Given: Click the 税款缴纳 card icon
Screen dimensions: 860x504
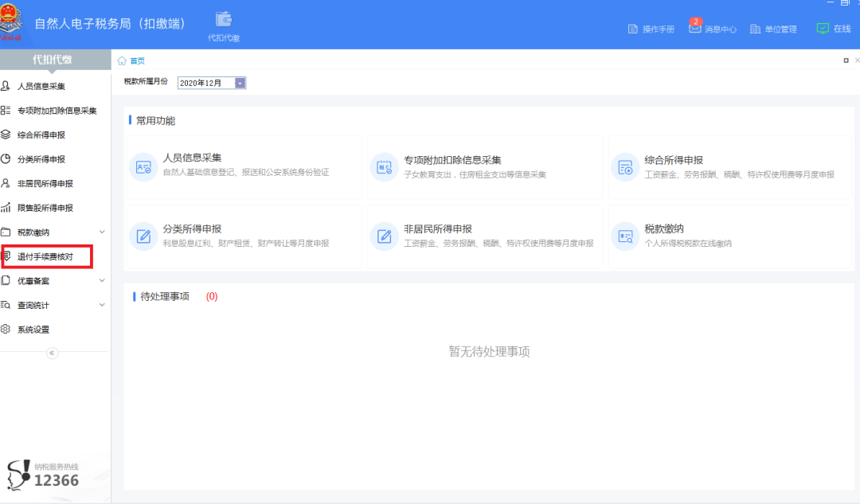Looking at the screenshot, I should (x=625, y=236).
